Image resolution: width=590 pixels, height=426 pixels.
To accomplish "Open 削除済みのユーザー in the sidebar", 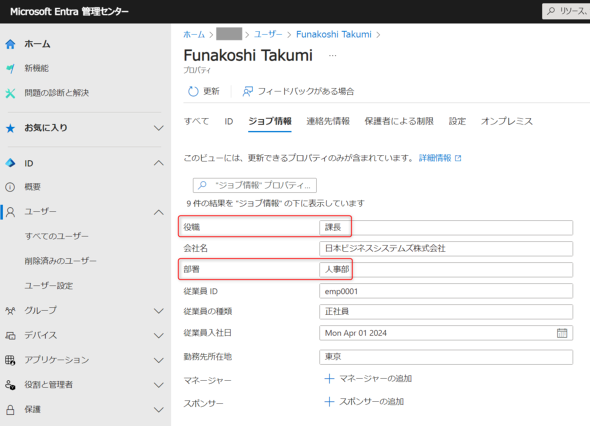I will pyautogui.click(x=61, y=261).
